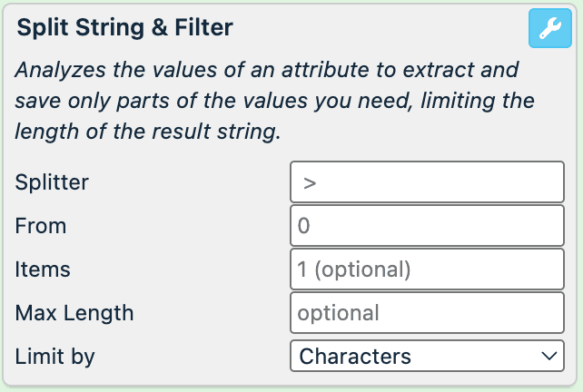Click the "Splitter" label

(x=52, y=181)
